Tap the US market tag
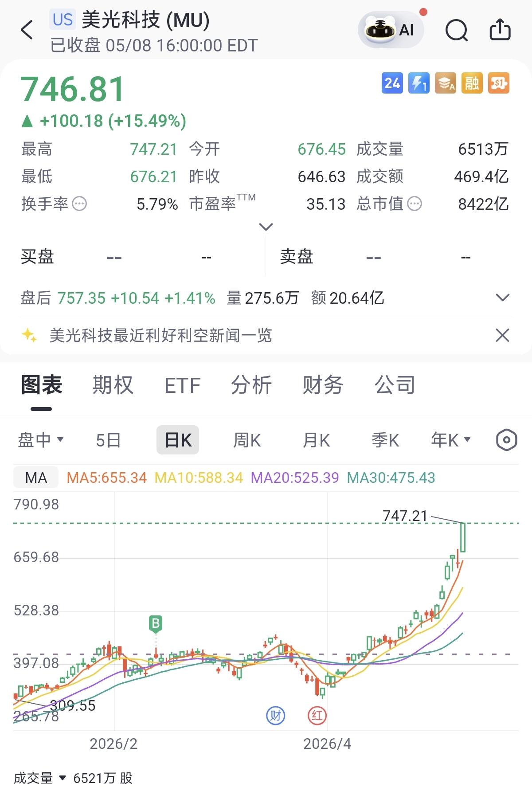The width and height of the screenshot is (532, 787). [x=63, y=20]
